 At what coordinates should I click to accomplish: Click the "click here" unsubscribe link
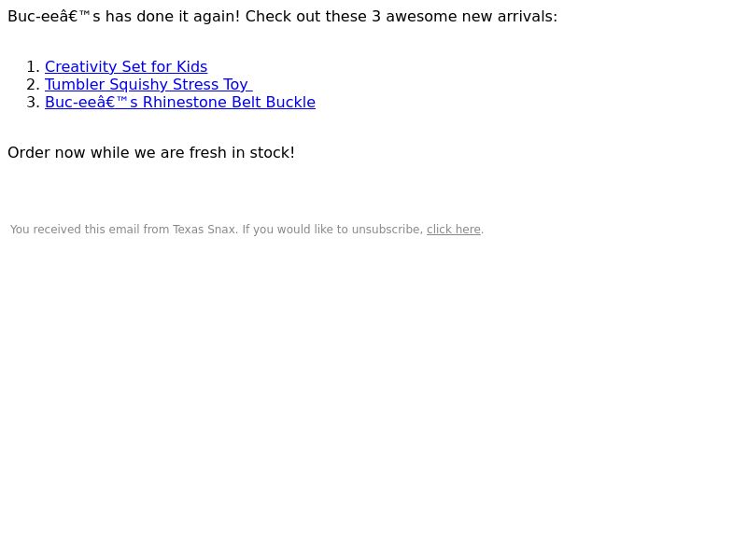454,230
